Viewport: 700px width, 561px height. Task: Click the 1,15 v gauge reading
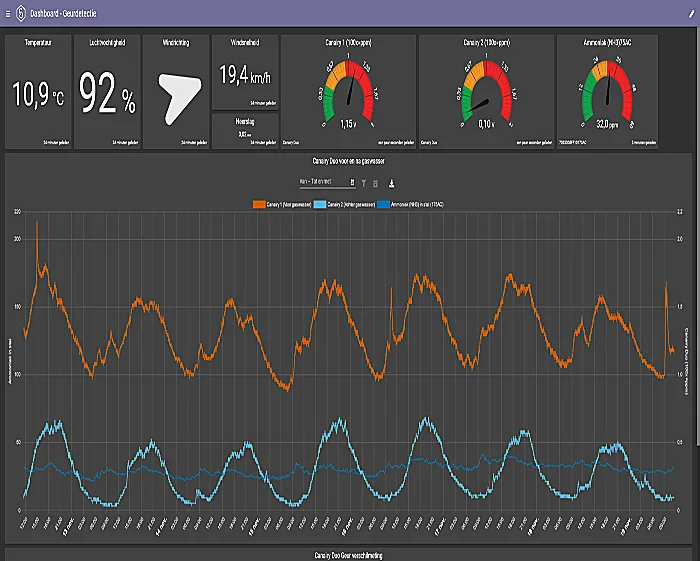pyautogui.click(x=349, y=124)
